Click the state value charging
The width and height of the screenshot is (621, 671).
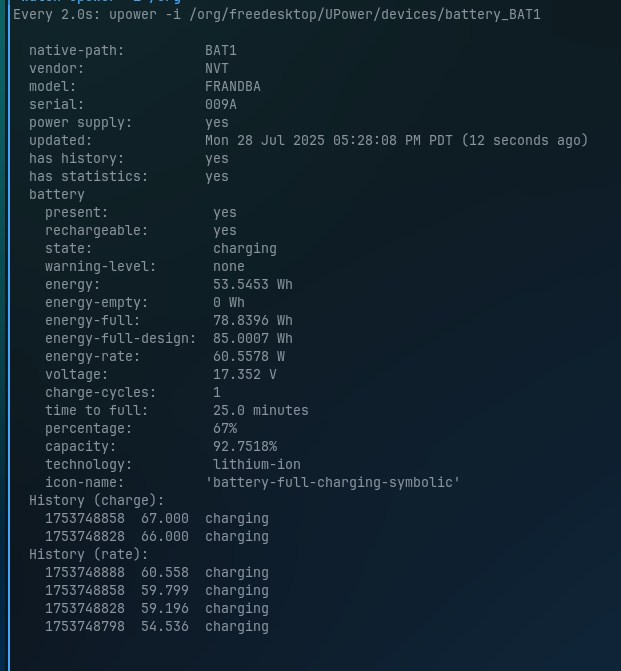pos(245,249)
